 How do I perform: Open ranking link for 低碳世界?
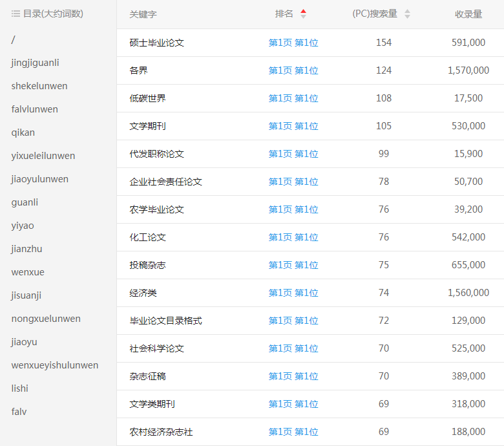click(x=293, y=98)
